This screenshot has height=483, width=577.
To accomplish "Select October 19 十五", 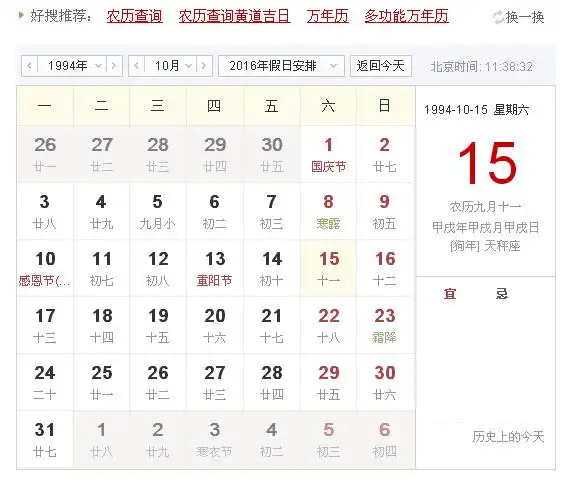I will click(x=158, y=326).
